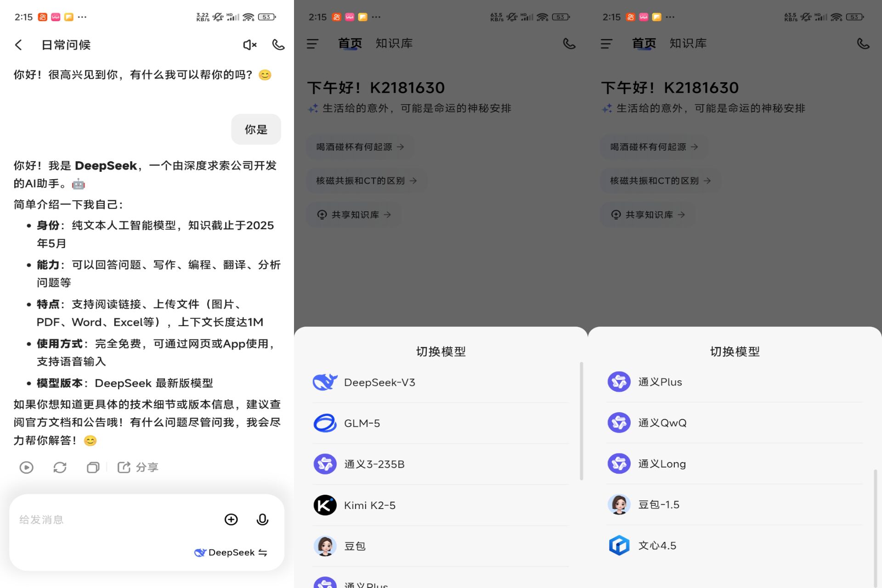Screen dimensions: 882x588
Task: Switch to 知识库 tab in the right screen
Action: coord(688,44)
